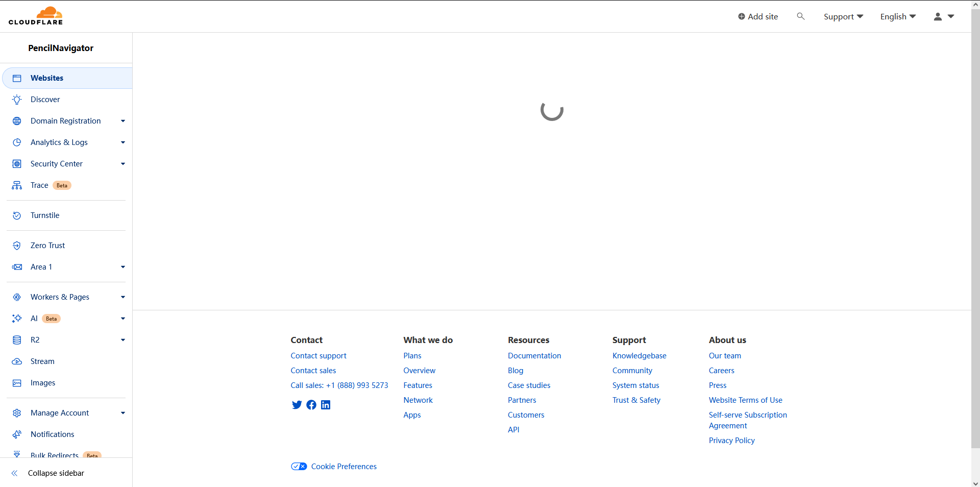Open the account user menu
This screenshot has width=980, height=487.
point(943,16)
